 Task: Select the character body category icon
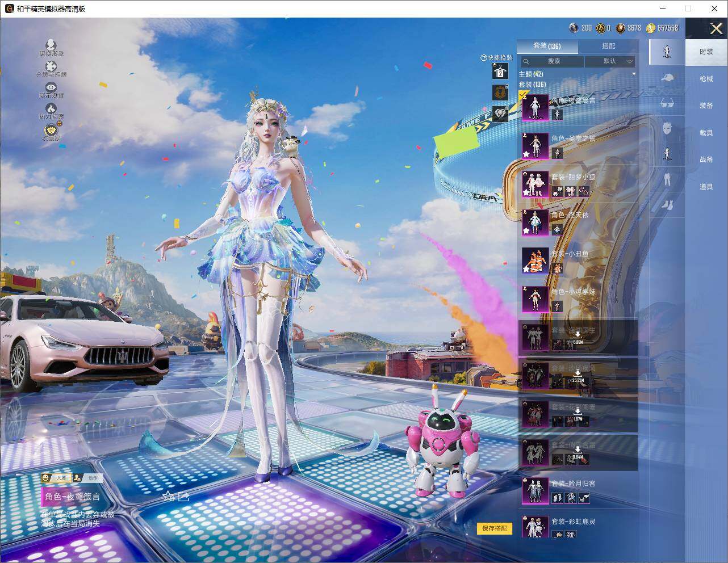667,153
